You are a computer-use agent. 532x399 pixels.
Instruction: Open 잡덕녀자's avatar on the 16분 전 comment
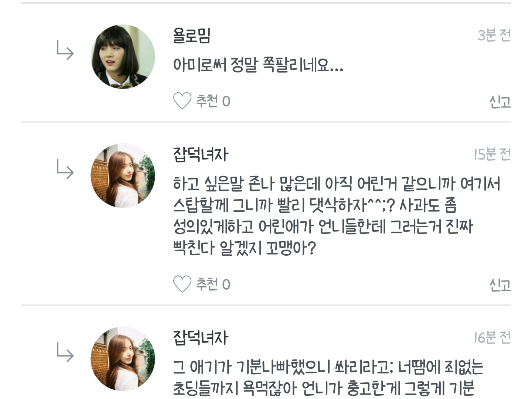pos(123,359)
